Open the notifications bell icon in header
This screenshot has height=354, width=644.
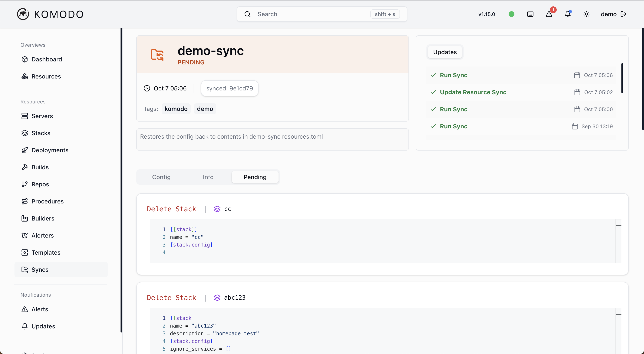click(x=568, y=14)
